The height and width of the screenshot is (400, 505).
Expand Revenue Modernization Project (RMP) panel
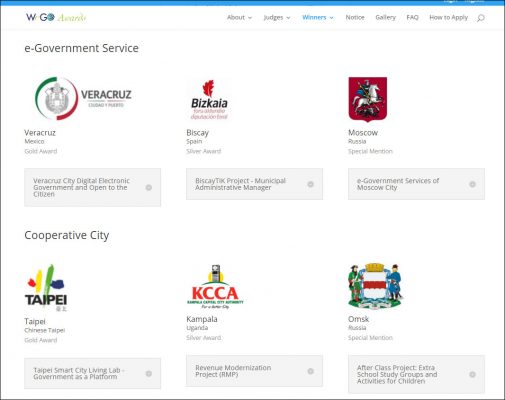pos(254,371)
